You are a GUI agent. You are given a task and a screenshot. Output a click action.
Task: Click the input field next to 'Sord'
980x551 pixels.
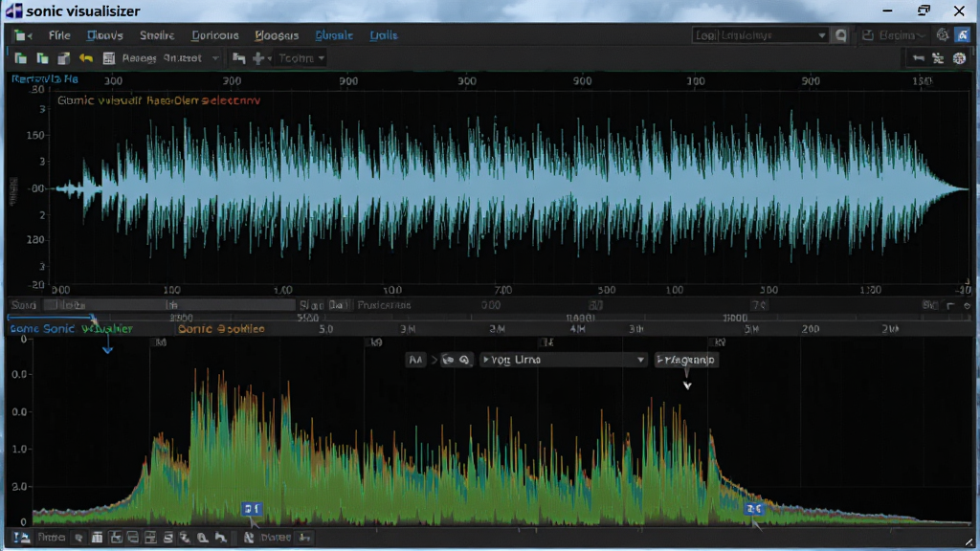pyautogui.click(x=168, y=305)
